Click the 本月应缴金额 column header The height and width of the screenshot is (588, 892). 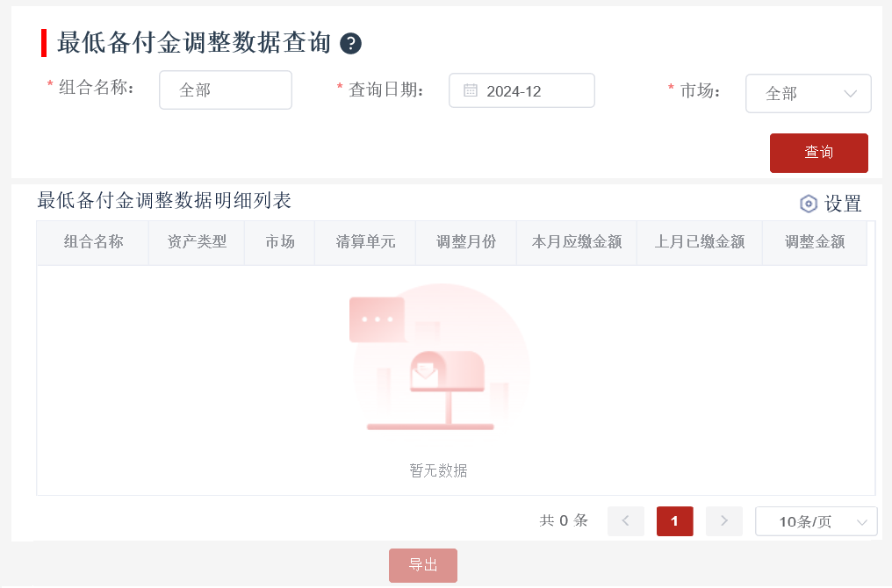coord(577,242)
